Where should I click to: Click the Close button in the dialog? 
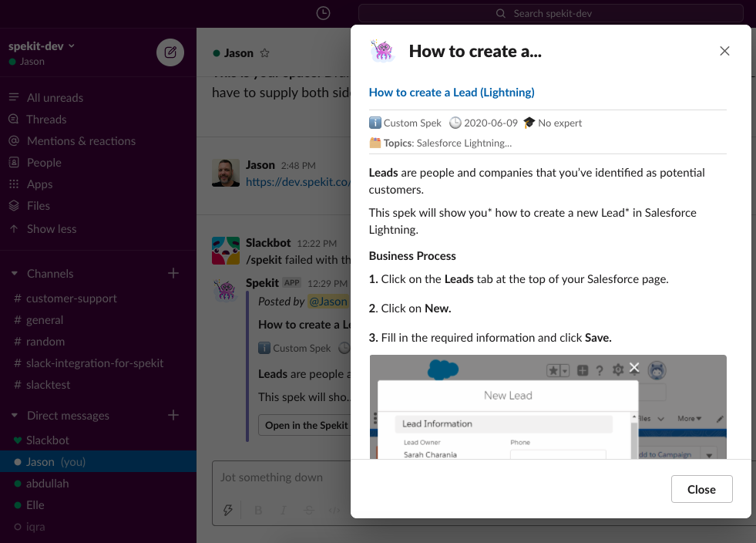pyautogui.click(x=701, y=489)
